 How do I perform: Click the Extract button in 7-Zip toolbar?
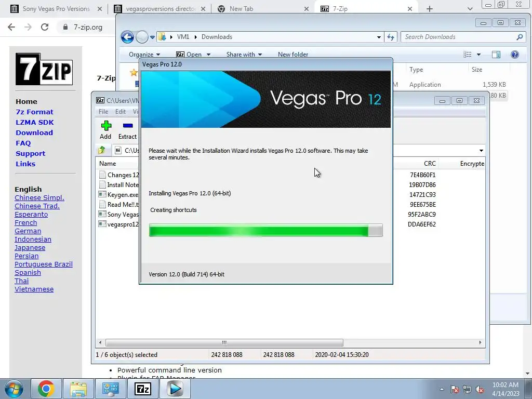tap(128, 130)
